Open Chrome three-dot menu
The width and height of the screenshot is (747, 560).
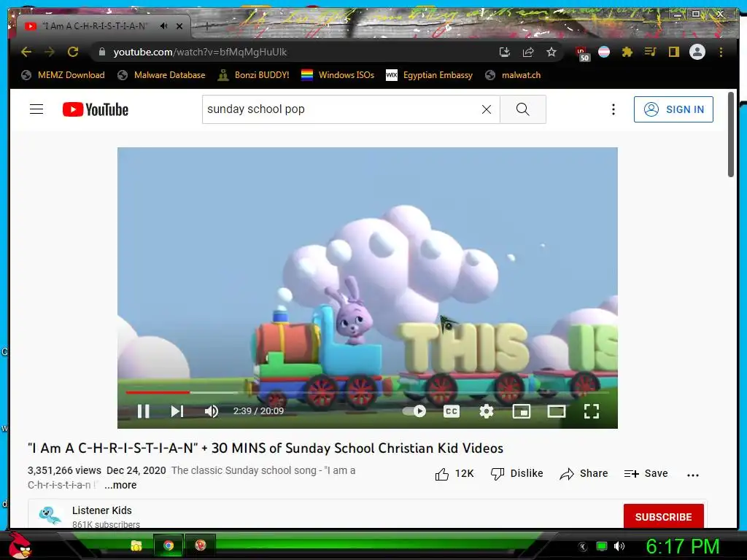click(721, 52)
